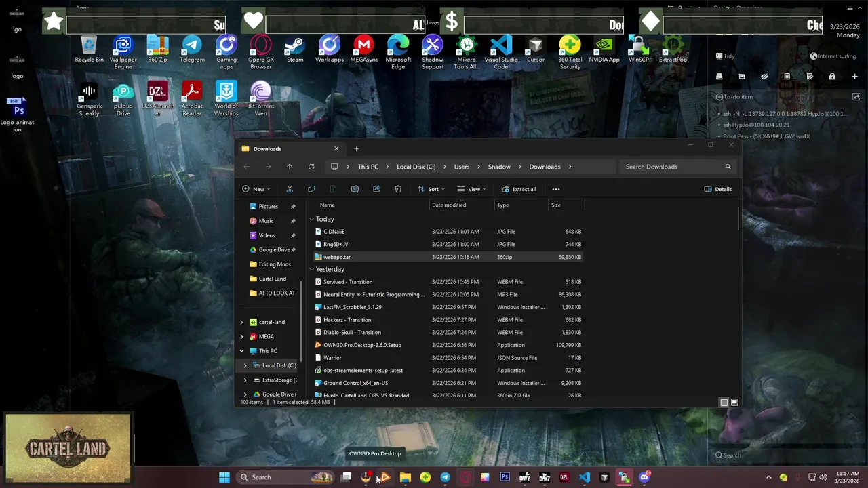Open World of Warships desktop icon
Viewport: 868px width, 488px height.
226,99
